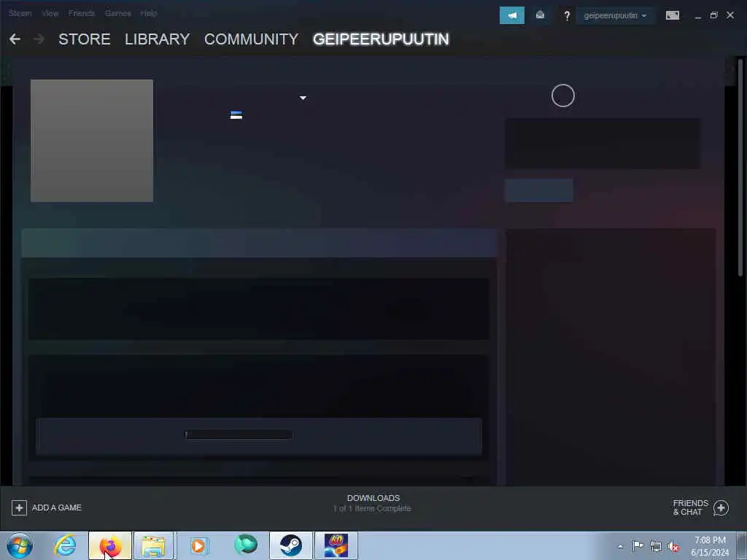Open the inbox envelope icon
This screenshot has height=560, width=747.
[x=540, y=15]
